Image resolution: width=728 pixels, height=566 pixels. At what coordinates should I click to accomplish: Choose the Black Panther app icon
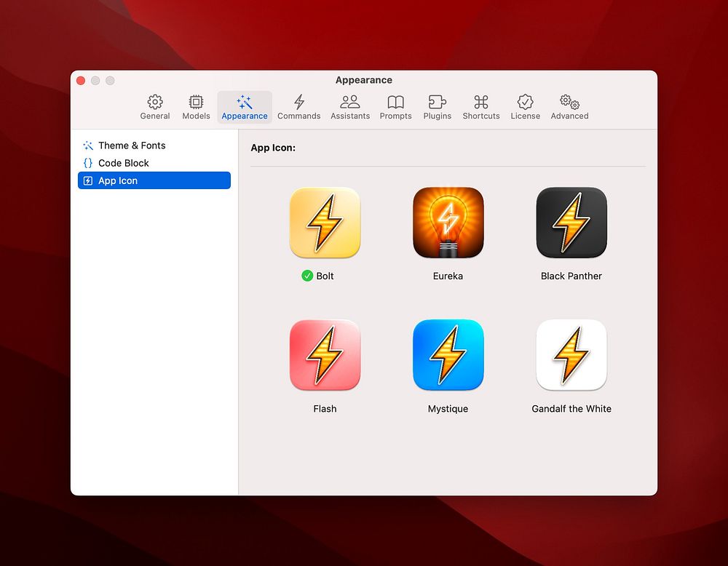571,223
